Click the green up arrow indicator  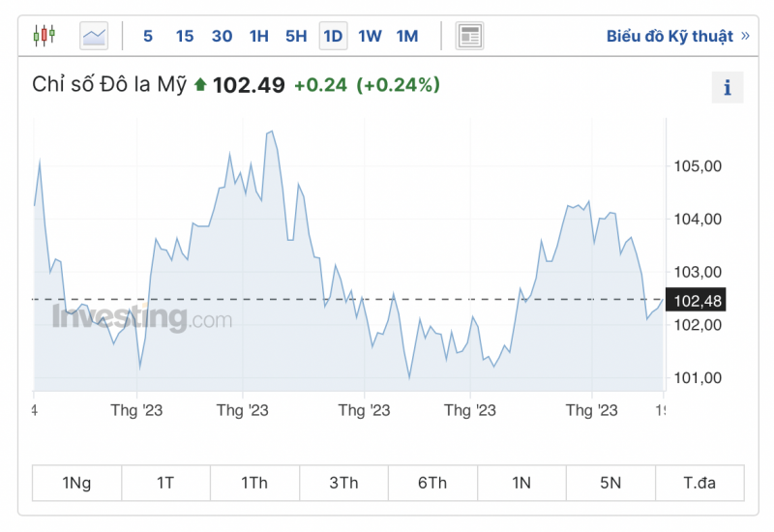[200, 85]
